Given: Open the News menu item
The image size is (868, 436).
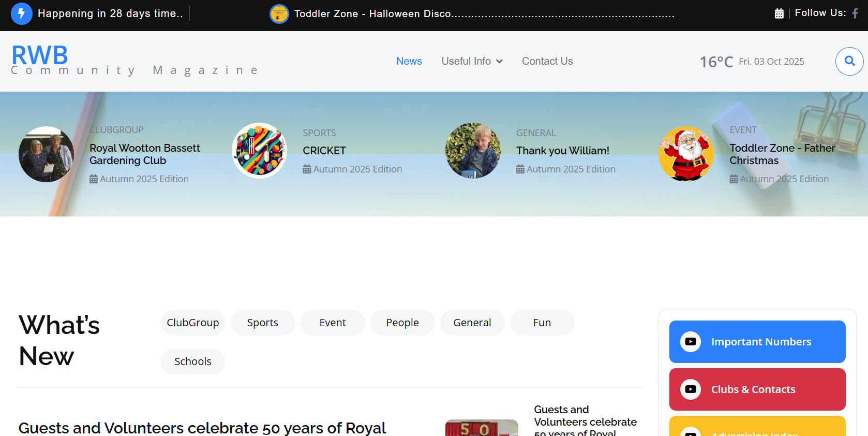Looking at the screenshot, I should pos(409,61).
